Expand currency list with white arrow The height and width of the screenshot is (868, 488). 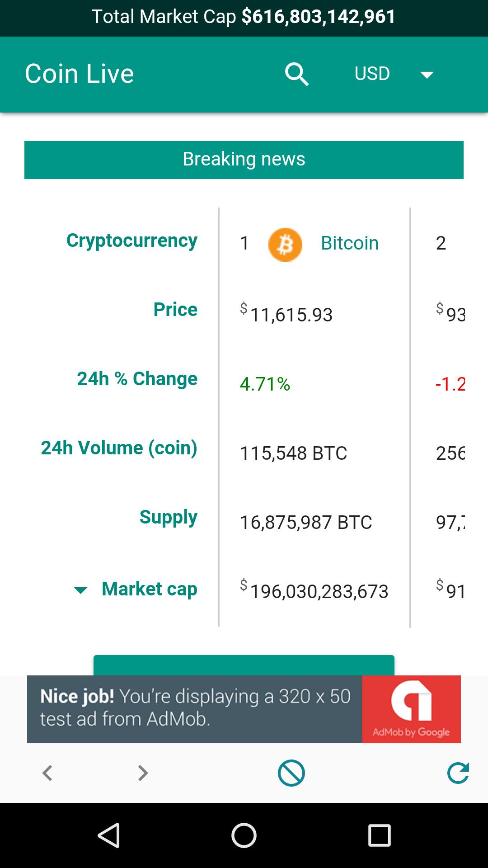click(427, 75)
